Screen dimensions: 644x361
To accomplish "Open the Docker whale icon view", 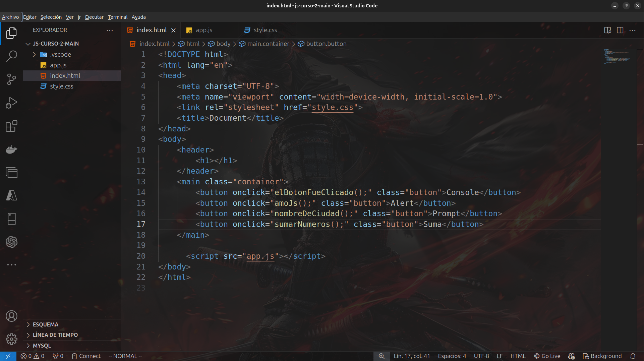I will 11,149.
